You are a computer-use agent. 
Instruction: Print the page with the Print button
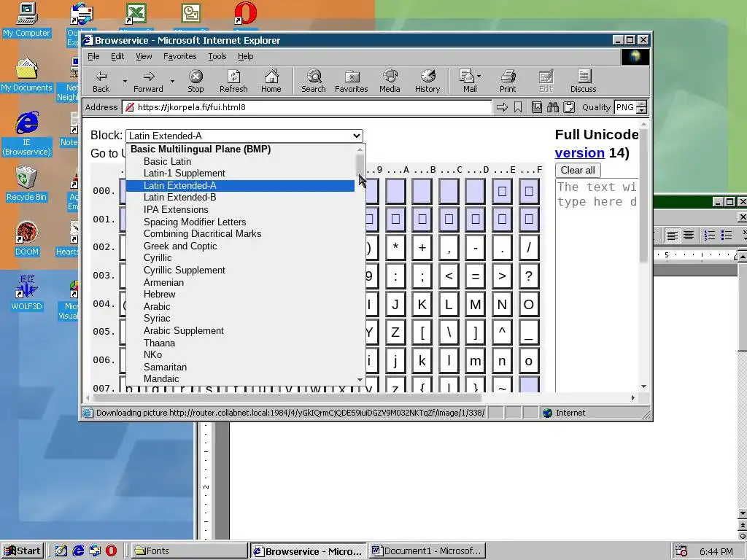508,82
